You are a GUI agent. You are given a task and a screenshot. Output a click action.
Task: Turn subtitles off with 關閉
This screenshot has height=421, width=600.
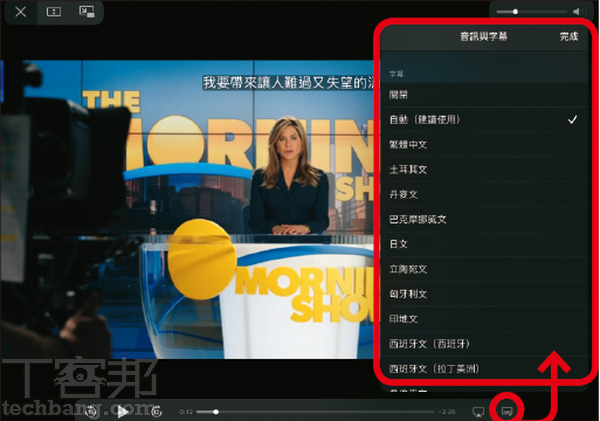pyautogui.click(x=484, y=95)
